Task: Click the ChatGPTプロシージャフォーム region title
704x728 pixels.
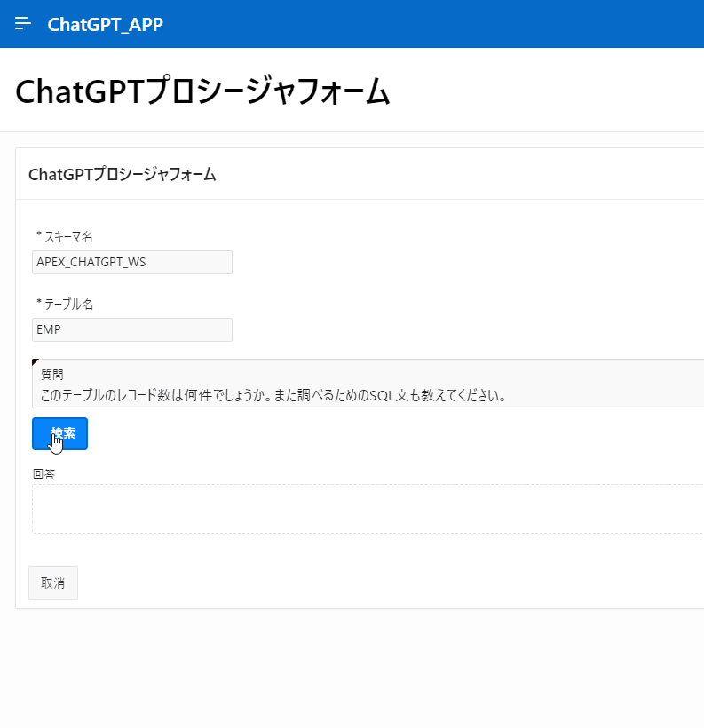Action: point(123,175)
